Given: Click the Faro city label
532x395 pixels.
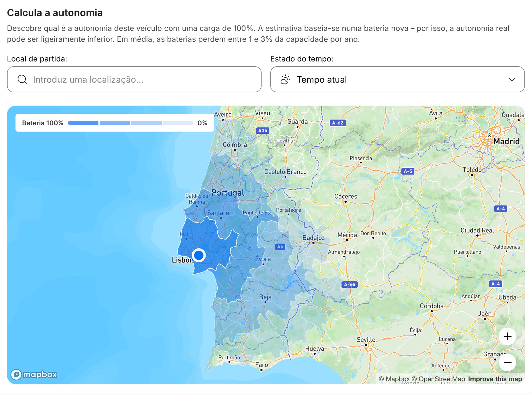Looking at the screenshot, I should [x=261, y=365].
